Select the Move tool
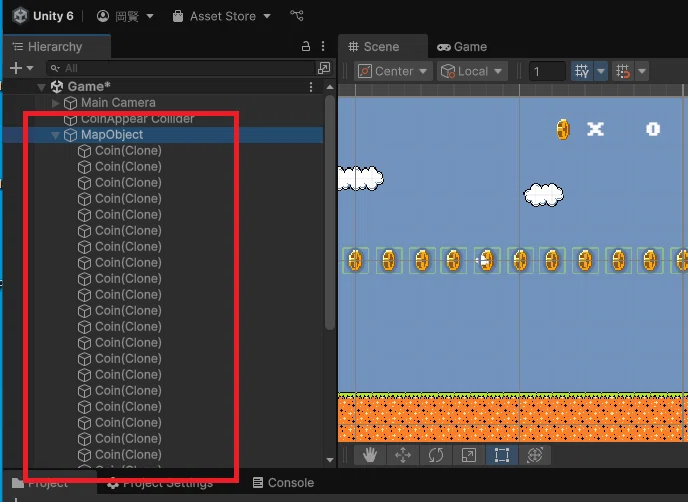 [x=403, y=455]
